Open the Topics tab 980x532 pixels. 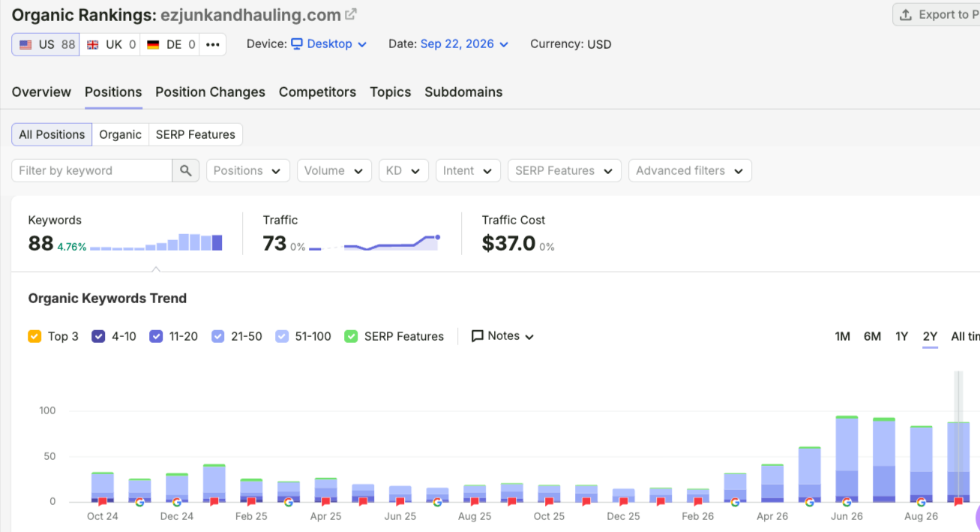[390, 92]
